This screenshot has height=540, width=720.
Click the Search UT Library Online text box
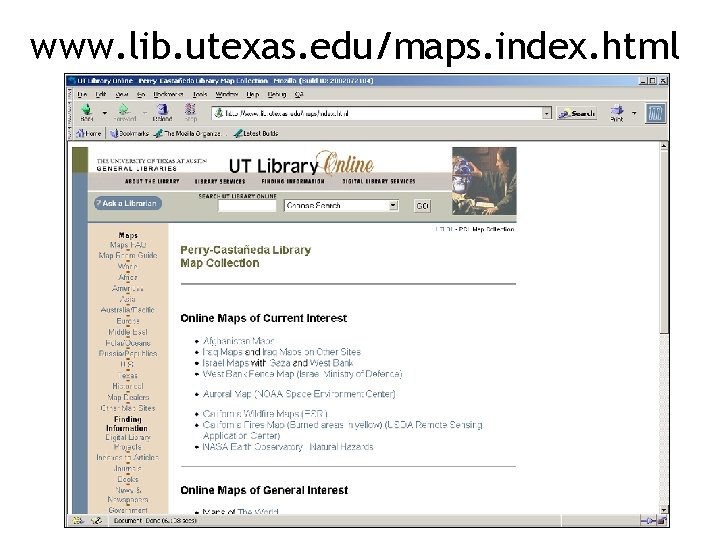point(247,206)
